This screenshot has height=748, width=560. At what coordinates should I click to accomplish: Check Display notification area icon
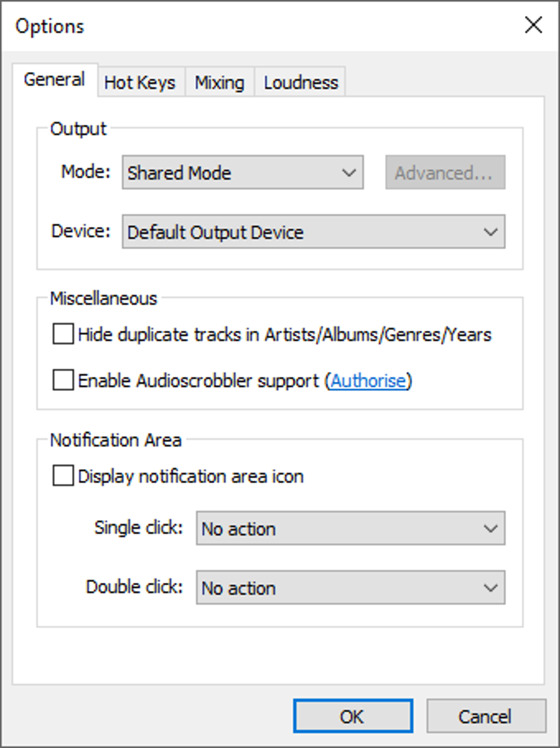pos(63,476)
